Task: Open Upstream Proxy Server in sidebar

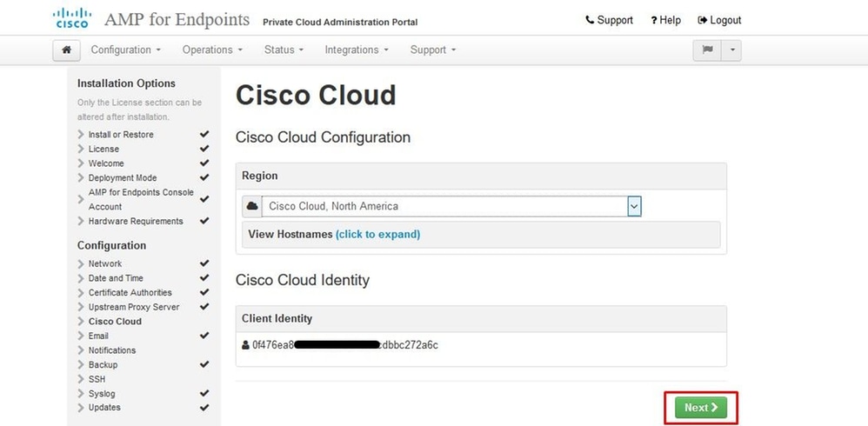Action: click(134, 307)
